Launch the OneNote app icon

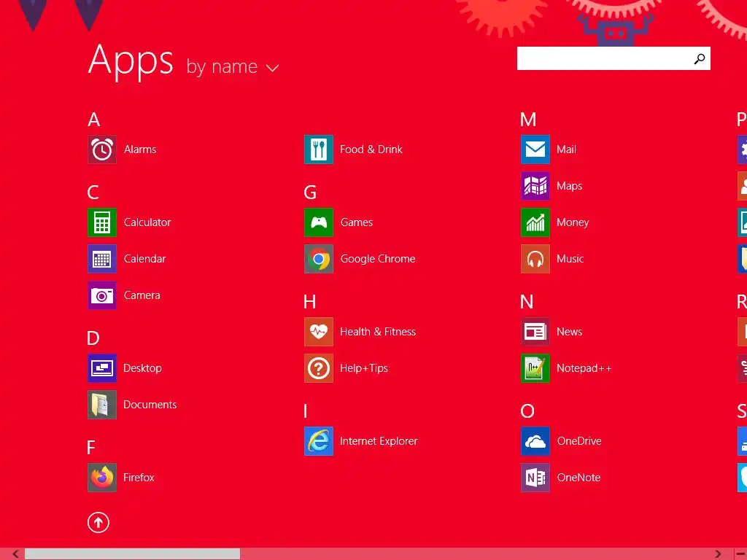point(535,478)
